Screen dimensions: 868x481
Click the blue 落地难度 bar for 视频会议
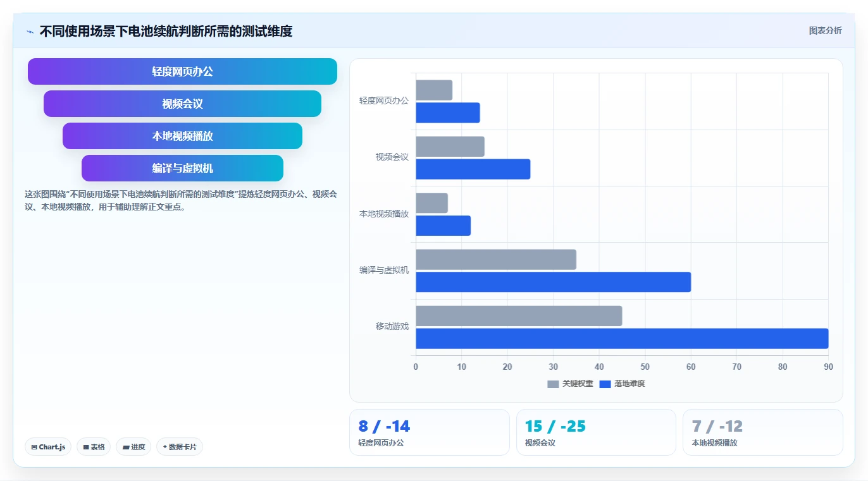point(473,169)
